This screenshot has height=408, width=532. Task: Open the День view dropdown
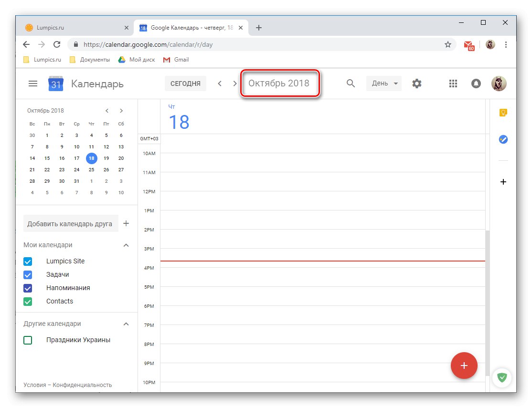tap(383, 83)
